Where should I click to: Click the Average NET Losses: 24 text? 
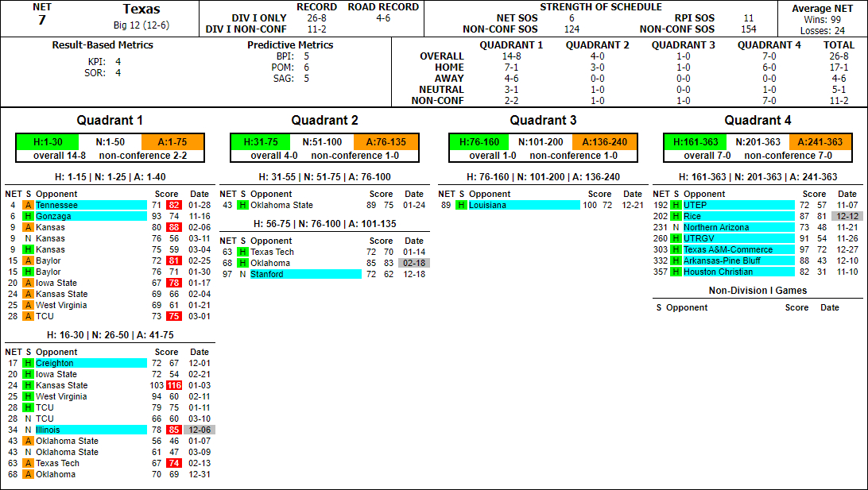(x=822, y=31)
